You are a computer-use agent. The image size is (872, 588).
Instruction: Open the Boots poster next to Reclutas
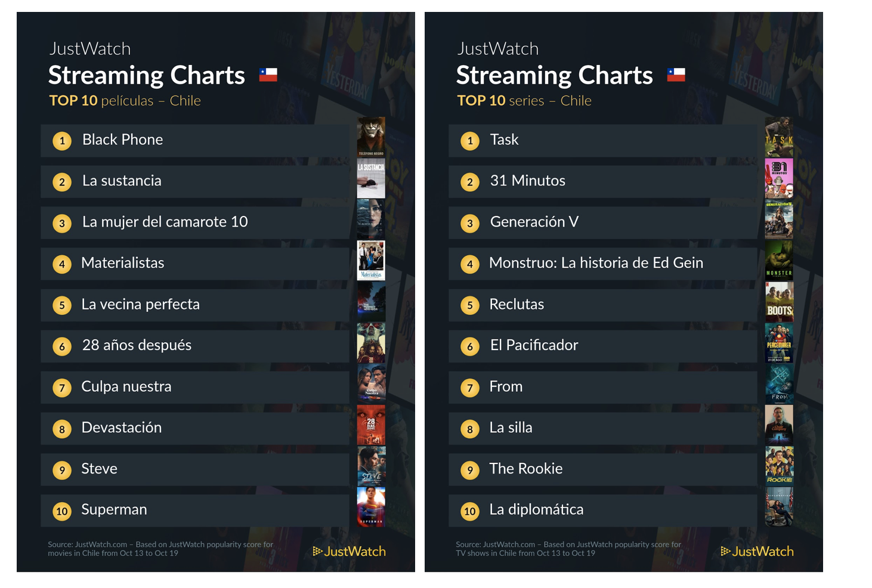(779, 302)
